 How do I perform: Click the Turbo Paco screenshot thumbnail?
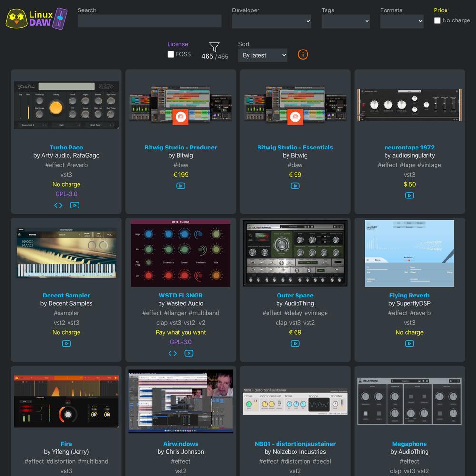coord(66,105)
